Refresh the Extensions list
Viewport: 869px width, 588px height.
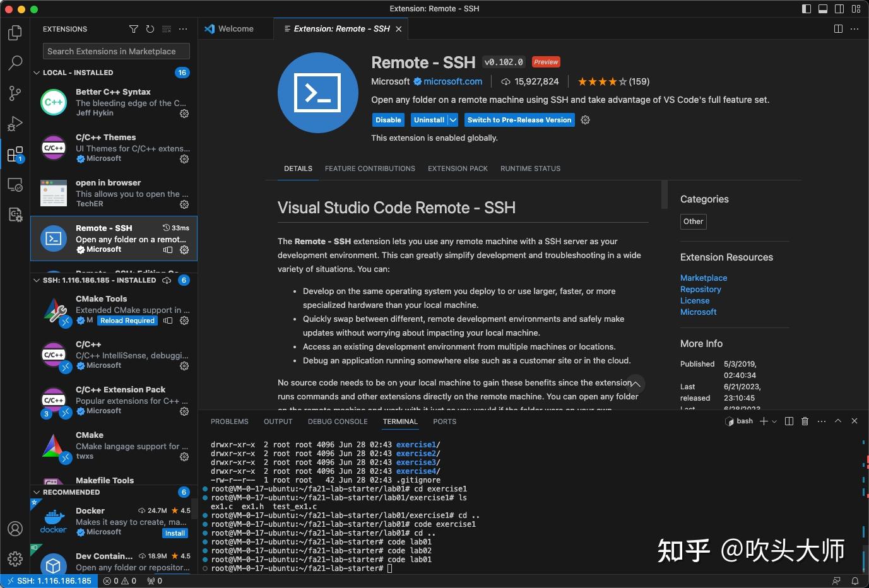[x=150, y=28]
